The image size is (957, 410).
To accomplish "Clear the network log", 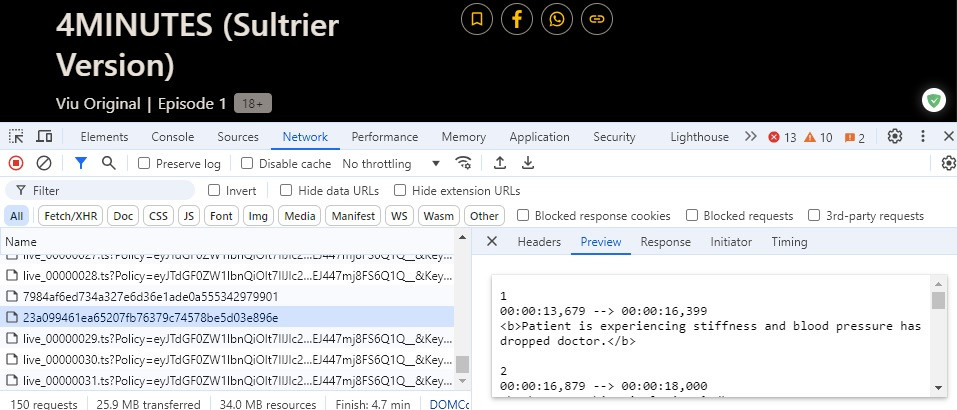I will coord(44,163).
